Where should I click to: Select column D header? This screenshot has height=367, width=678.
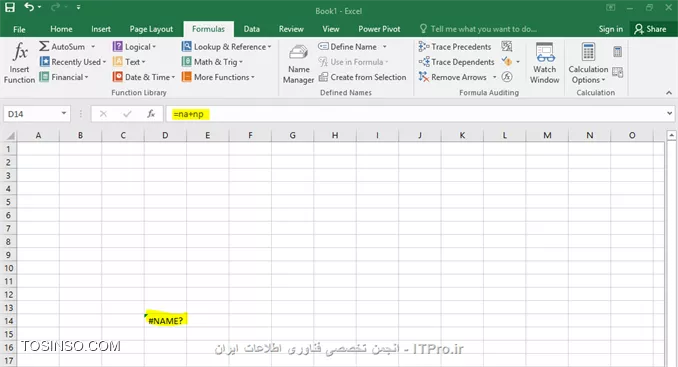(x=165, y=135)
